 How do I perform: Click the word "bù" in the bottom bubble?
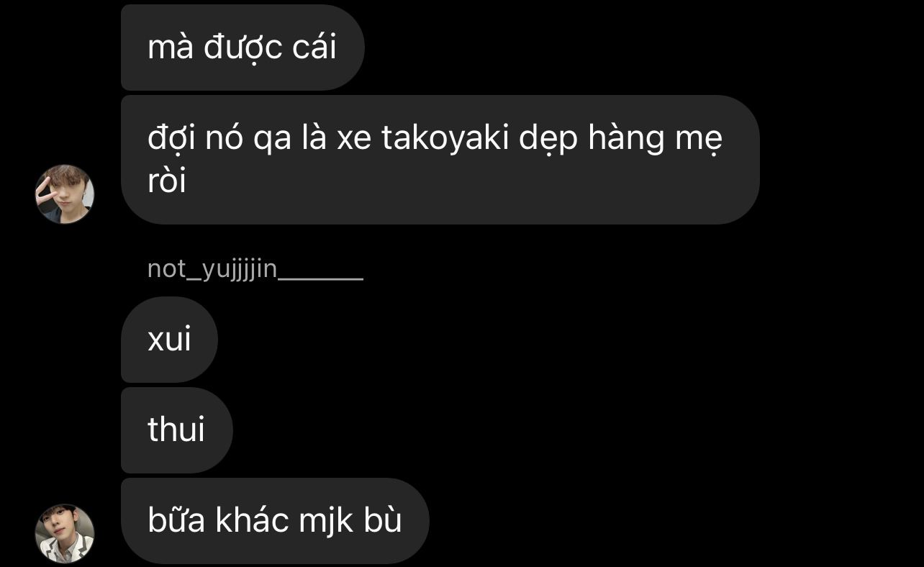tap(383, 520)
